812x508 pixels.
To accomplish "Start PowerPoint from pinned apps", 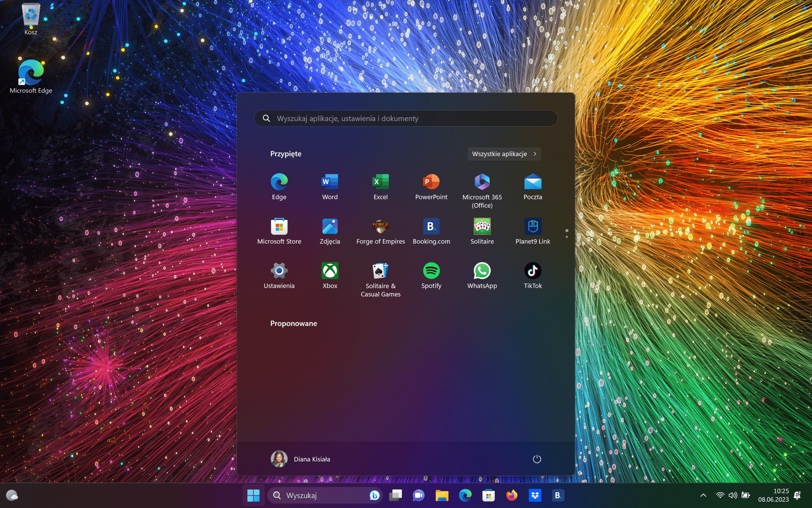I will click(431, 187).
